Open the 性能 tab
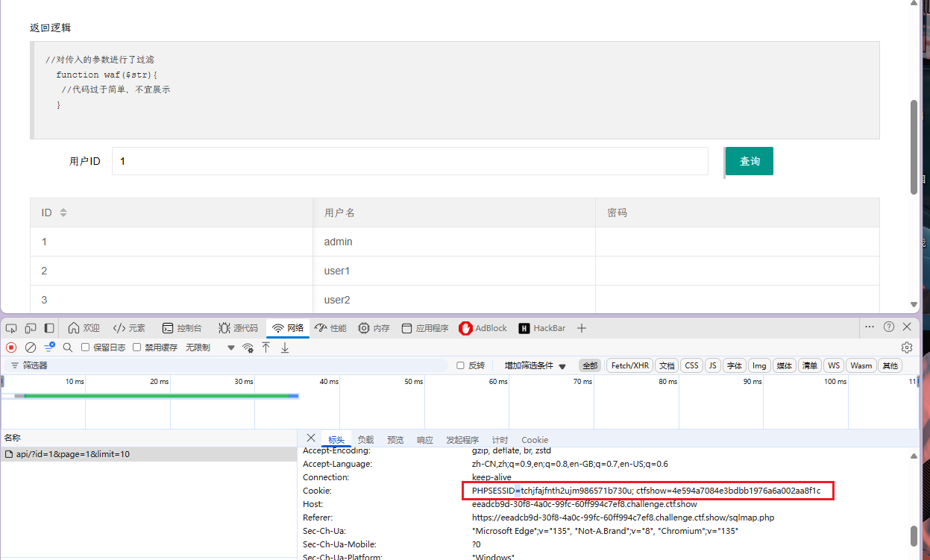930x560 pixels. click(x=330, y=328)
